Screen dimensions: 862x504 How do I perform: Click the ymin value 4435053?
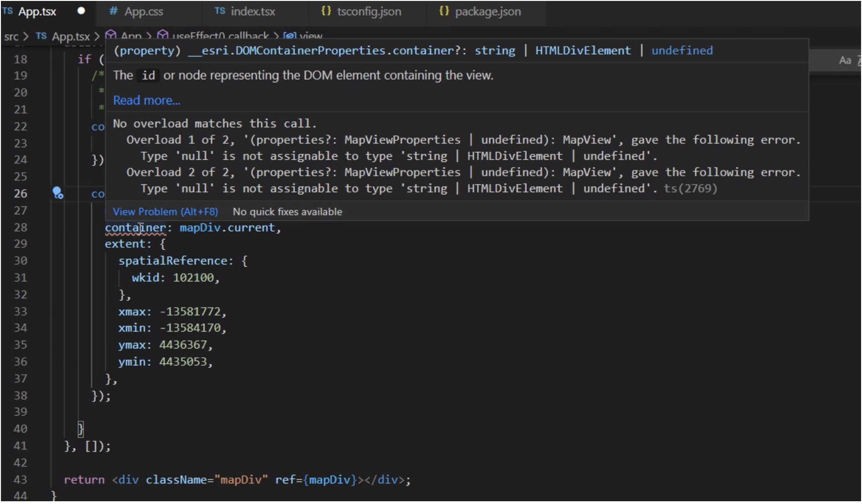coord(183,362)
